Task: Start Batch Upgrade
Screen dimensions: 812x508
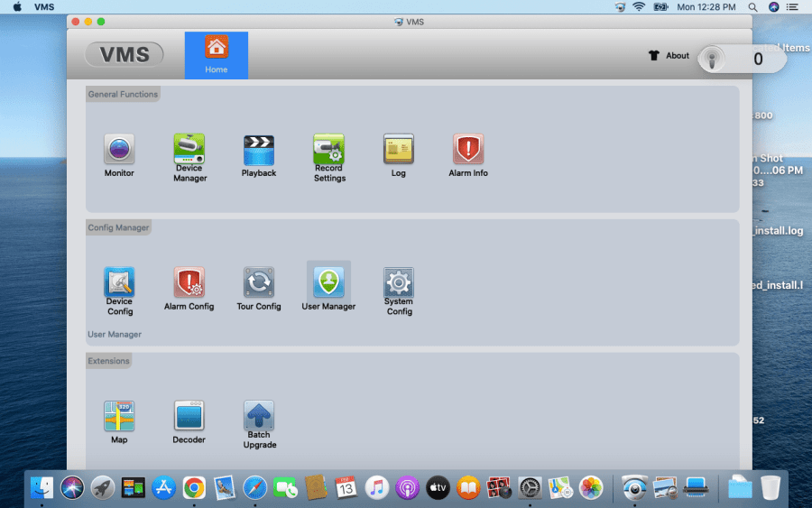Action: tap(259, 417)
